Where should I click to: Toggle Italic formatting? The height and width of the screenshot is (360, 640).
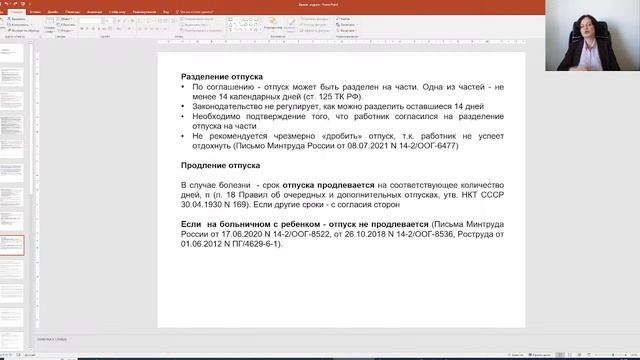click(x=87, y=29)
